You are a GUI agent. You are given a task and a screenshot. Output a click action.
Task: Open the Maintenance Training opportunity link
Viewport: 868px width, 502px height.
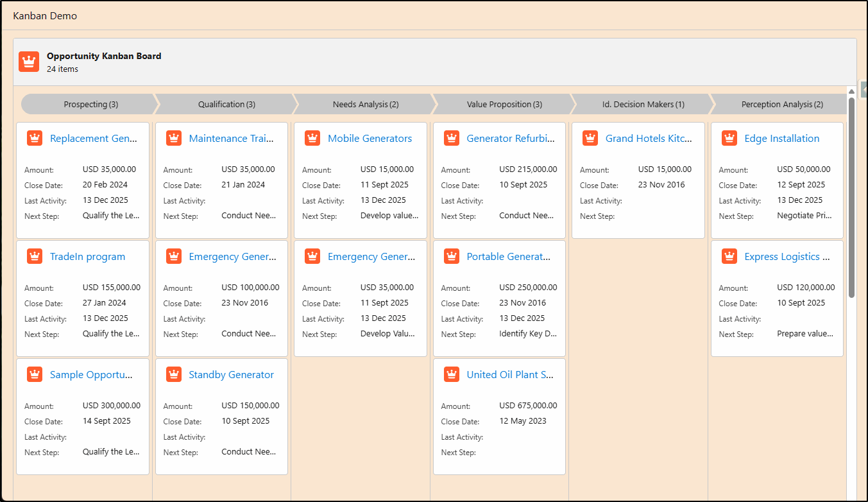[231, 139]
